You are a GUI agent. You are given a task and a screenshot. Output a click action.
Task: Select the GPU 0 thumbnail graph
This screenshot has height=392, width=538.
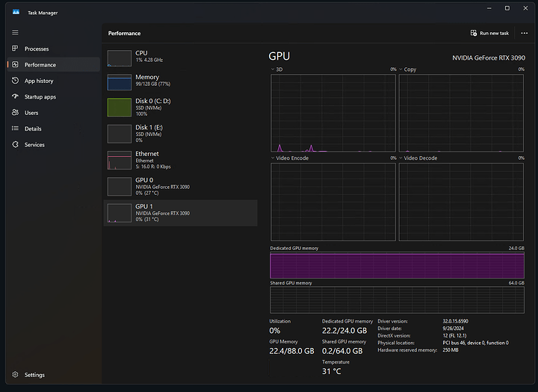click(x=119, y=187)
